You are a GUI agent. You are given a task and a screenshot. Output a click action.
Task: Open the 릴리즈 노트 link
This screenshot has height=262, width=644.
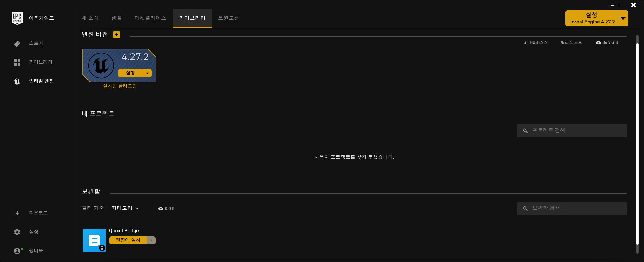coord(571,42)
